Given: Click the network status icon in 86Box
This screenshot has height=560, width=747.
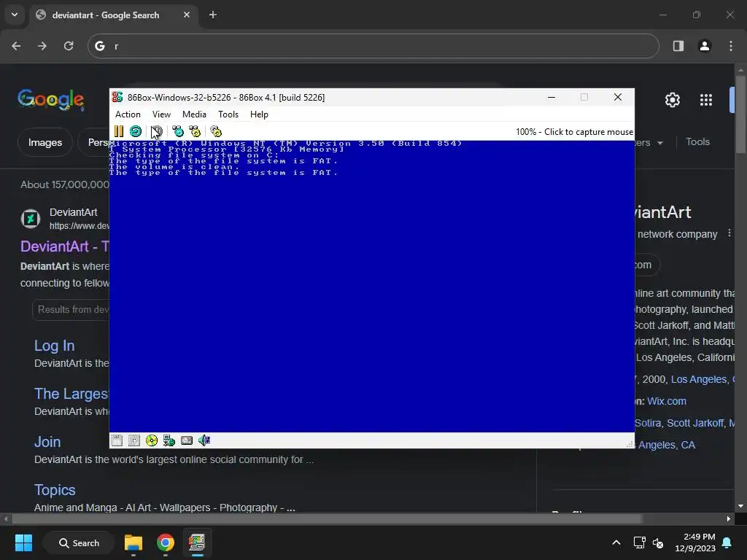Looking at the screenshot, I should pos(169,440).
